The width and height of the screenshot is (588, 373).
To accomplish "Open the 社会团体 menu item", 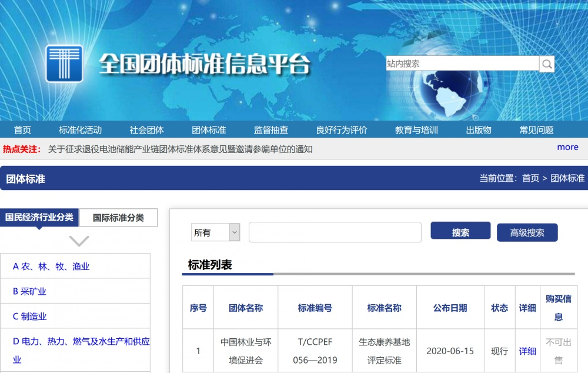I will point(146,130).
